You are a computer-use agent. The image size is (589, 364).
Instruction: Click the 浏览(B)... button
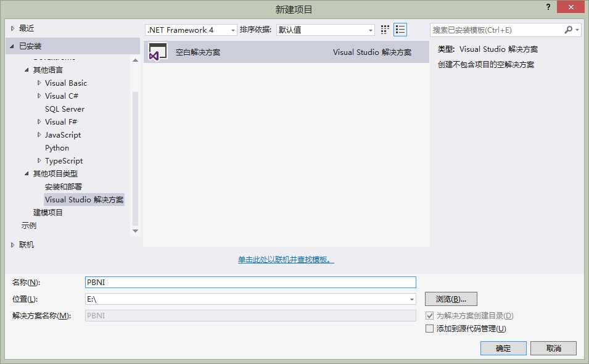click(451, 299)
